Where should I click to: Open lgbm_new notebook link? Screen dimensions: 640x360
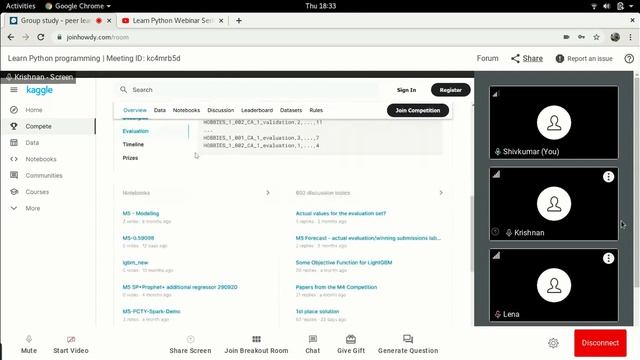135,262
